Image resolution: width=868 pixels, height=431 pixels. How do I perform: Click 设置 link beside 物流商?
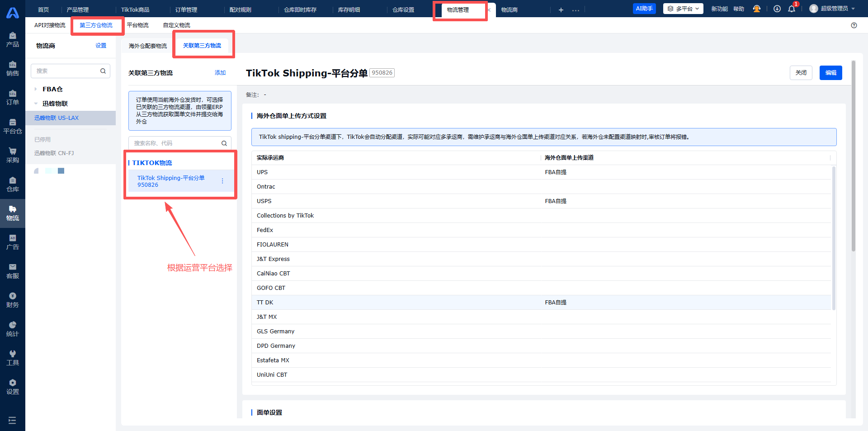pyautogui.click(x=101, y=46)
